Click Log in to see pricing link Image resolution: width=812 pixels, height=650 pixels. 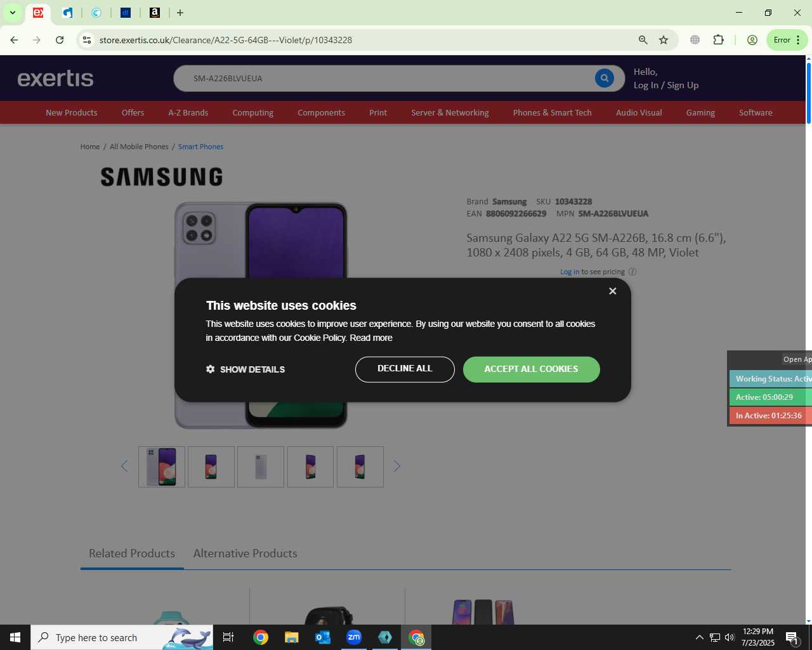[570, 272]
